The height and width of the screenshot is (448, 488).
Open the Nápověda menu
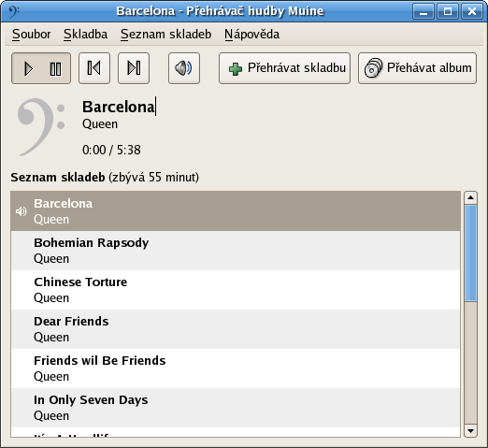251,34
